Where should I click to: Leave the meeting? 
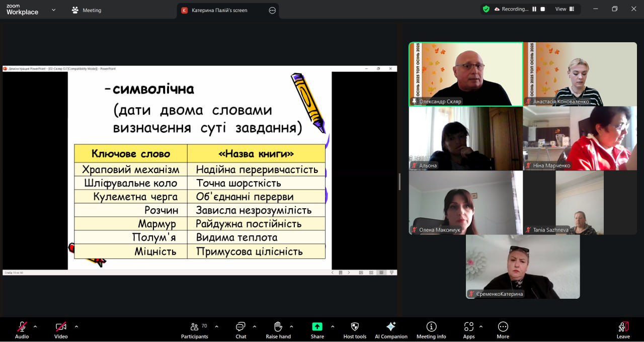623,330
